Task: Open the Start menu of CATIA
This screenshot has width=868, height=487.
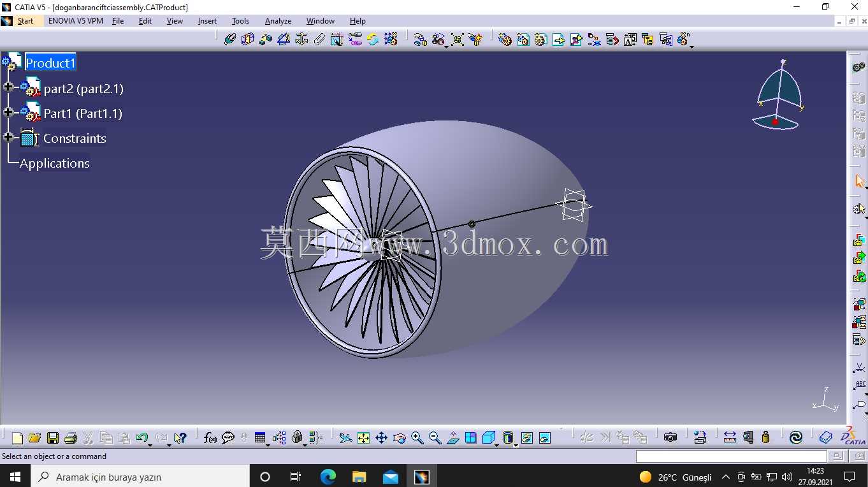Action: tap(25, 21)
